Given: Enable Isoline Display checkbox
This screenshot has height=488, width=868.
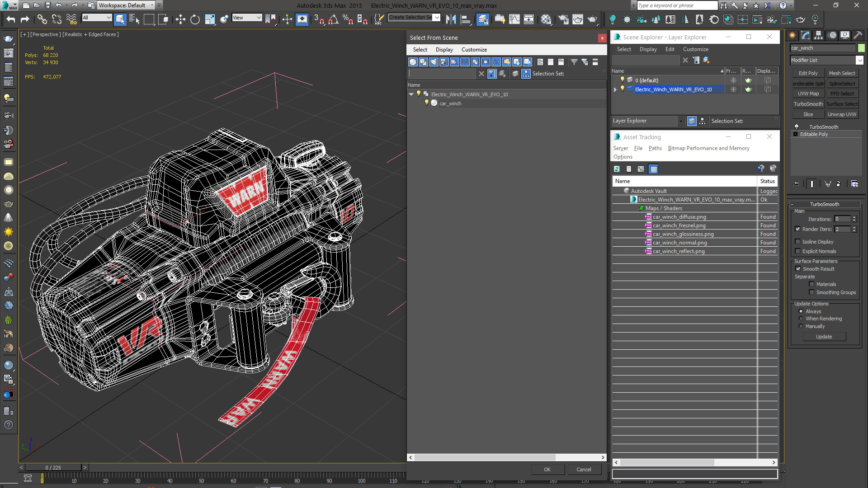Looking at the screenshot, I should pos(798,242).
